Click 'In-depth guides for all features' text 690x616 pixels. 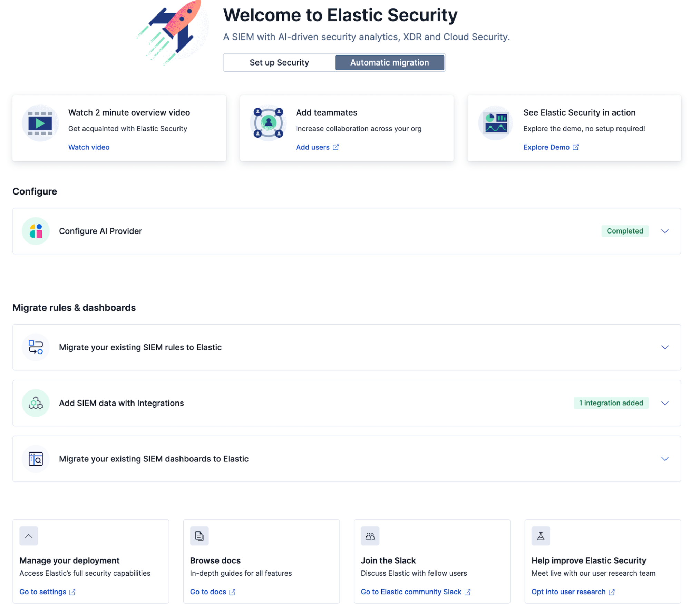[241, 573]
